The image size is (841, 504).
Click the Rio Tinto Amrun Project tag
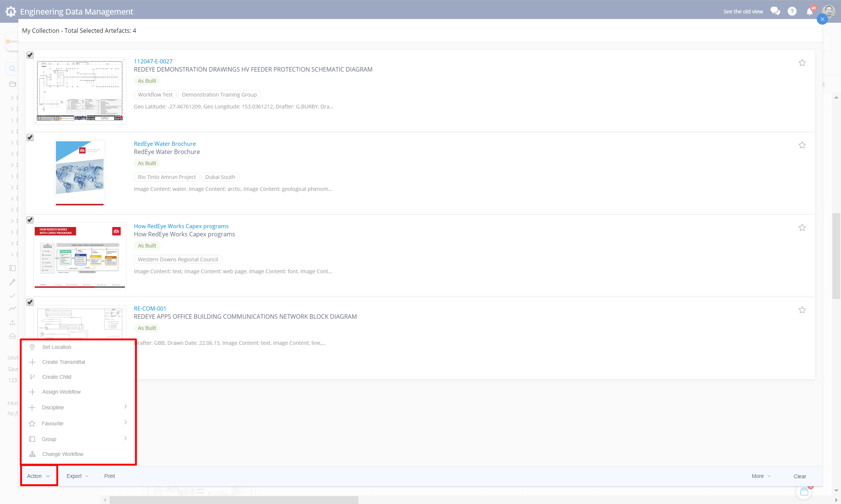(167, 177)
